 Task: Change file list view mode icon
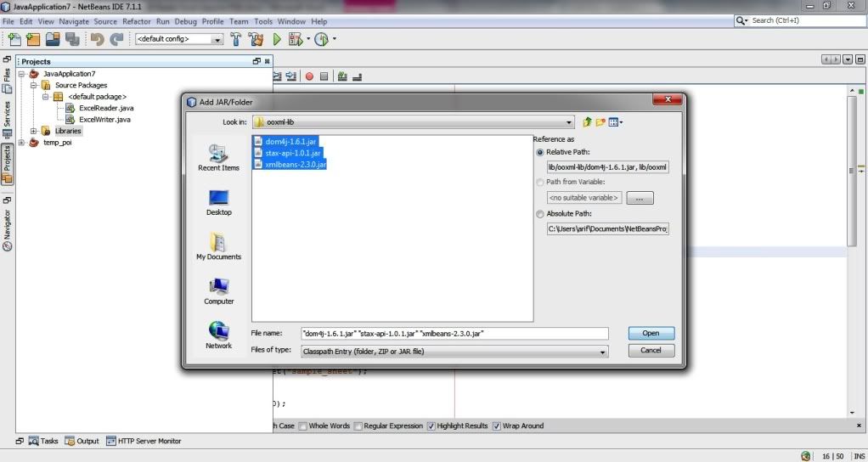(x=616, y=122)
